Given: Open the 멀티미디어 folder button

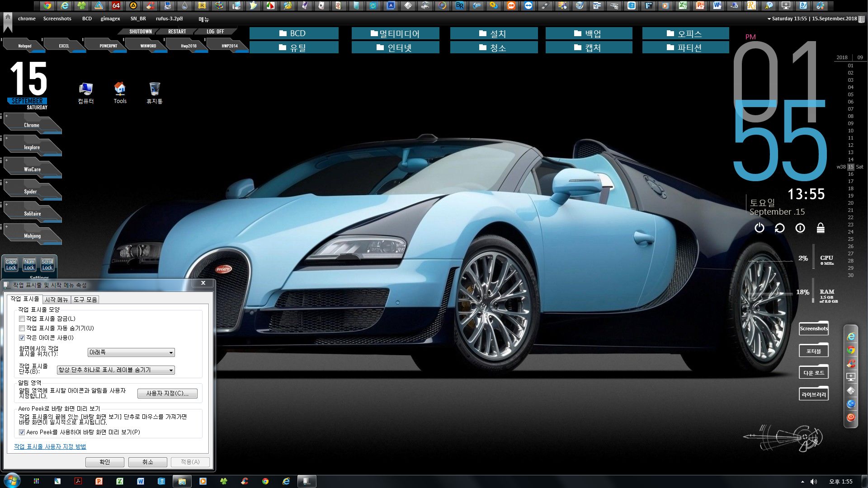Looking at the screenshot, I should pos(395,33).
